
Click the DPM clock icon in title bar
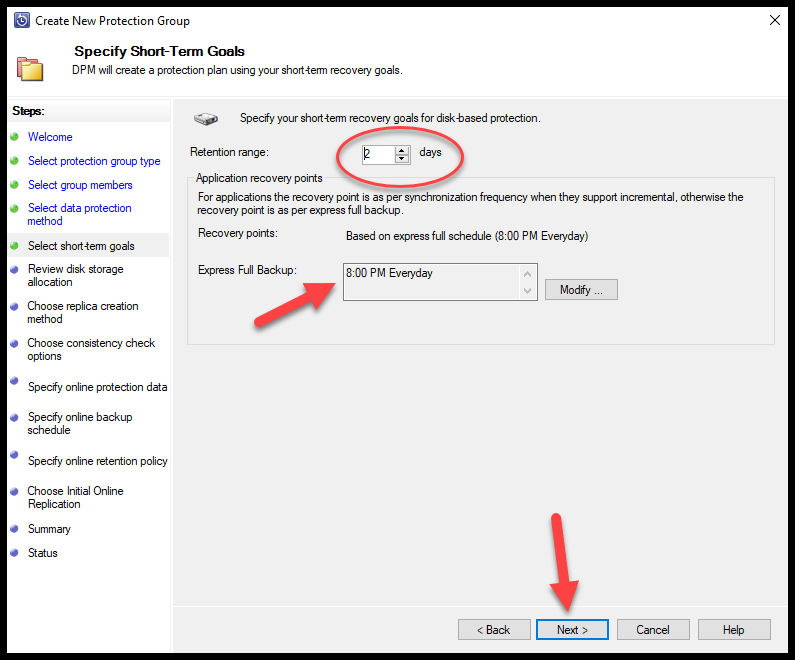click(x=22, y=20)
